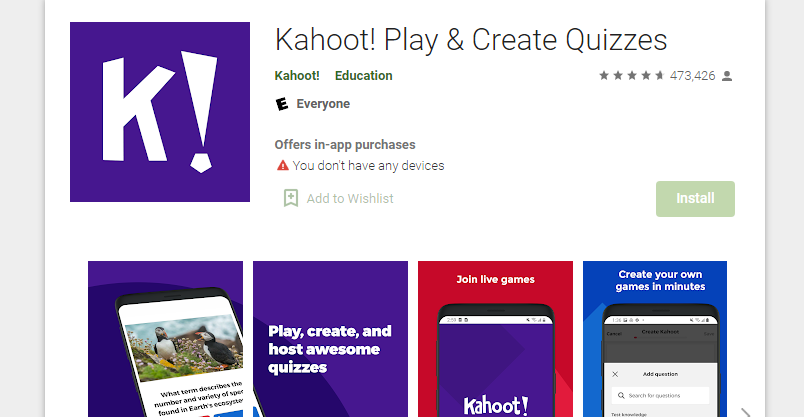Click the next arrow in screenshot carousel
This screenshot has width=804, height=417.
[746, 412]
